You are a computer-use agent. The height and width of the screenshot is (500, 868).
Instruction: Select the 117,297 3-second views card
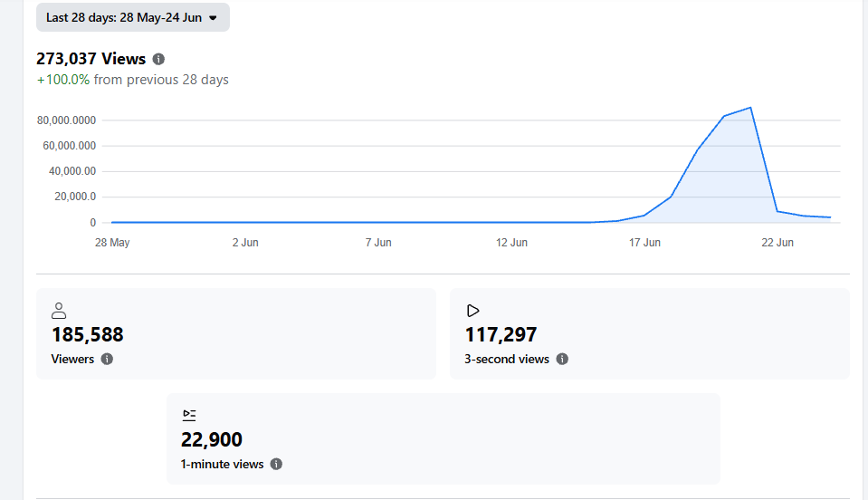coord(650,334)
